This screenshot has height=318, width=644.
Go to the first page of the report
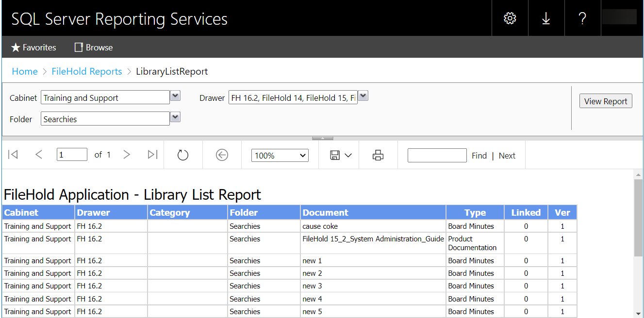[x=13, y=154]
